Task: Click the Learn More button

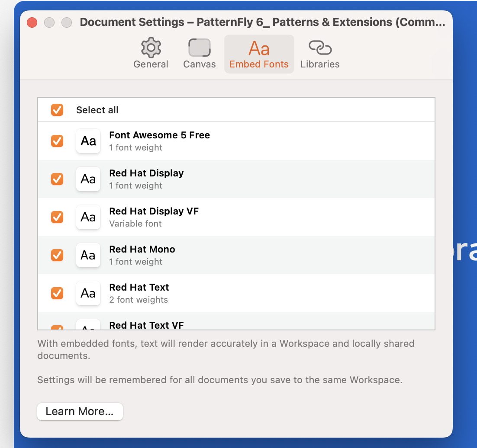Action: pyautogui.click(x=80, y=412)
